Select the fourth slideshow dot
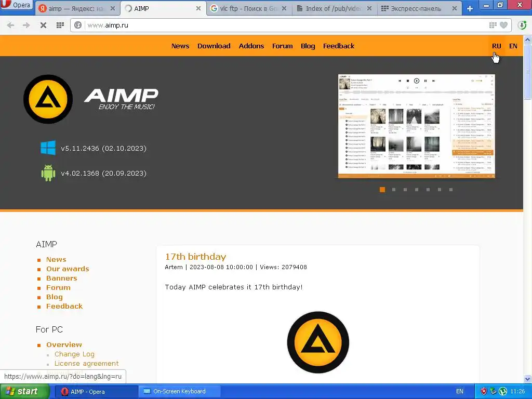The image size is (532, 399). click(417, 190)
